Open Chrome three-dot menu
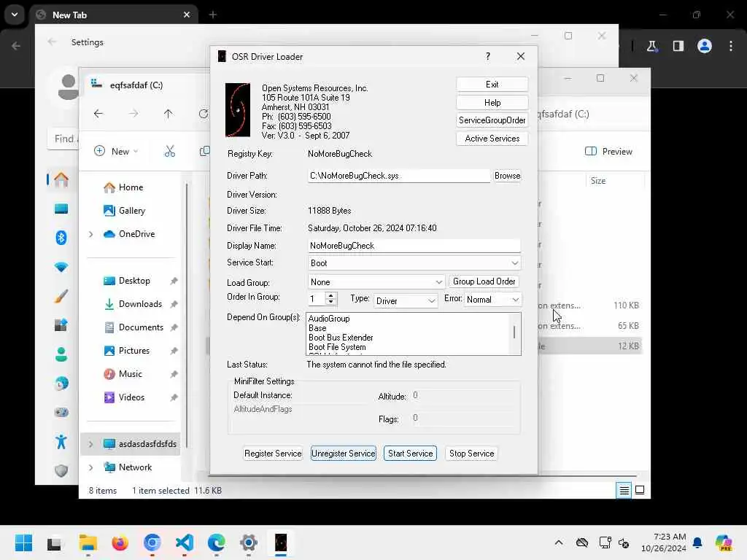Viewport: 747px width, 560px height. point(731,46)
